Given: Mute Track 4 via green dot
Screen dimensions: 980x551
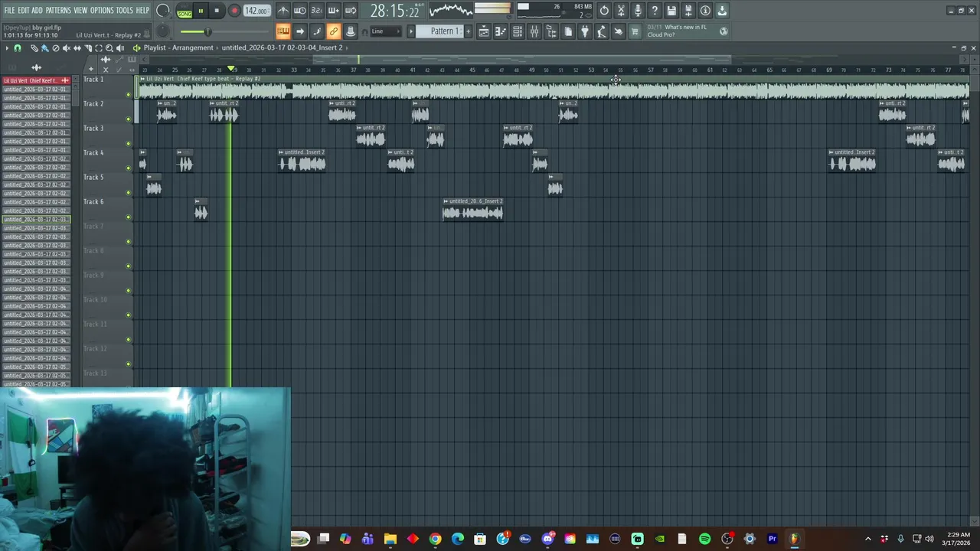Looking at the screenshot, I should [x=129, y=168].
